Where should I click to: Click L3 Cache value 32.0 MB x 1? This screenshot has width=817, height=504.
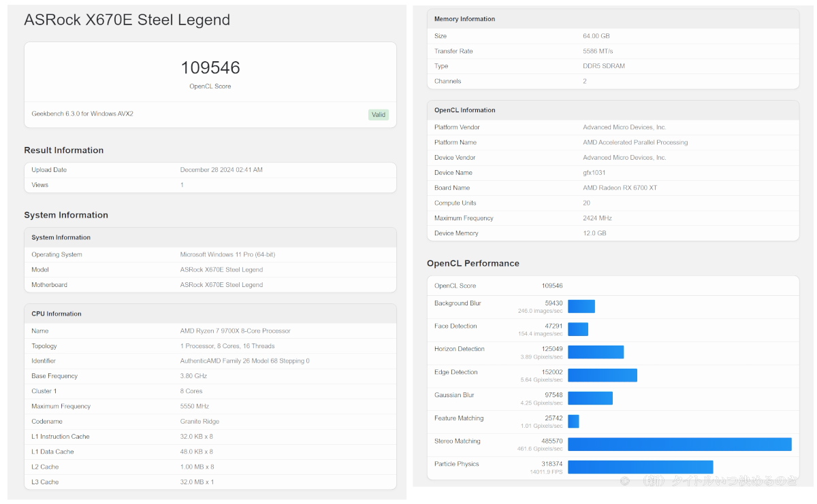tap(197, 482)
